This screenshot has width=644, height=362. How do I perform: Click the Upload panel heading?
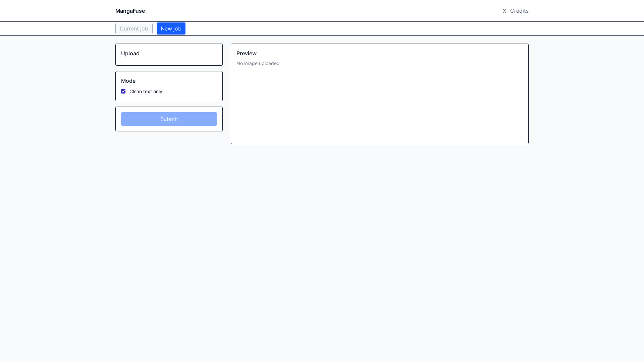click(130, 53)
